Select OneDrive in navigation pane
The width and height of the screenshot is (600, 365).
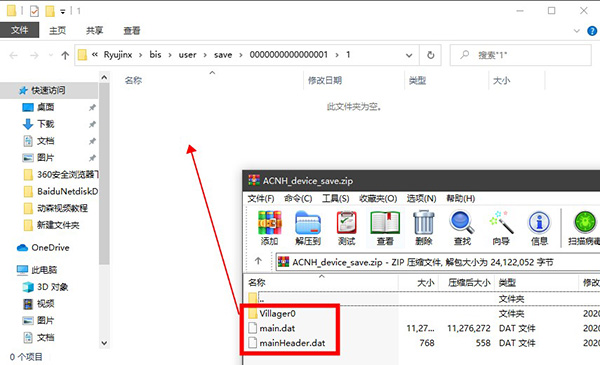coord(50,248)
